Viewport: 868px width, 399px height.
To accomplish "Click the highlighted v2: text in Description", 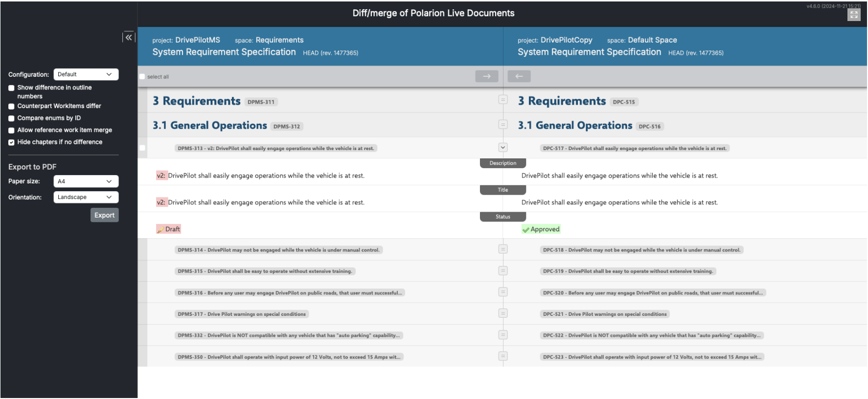I will click(161, 176).
